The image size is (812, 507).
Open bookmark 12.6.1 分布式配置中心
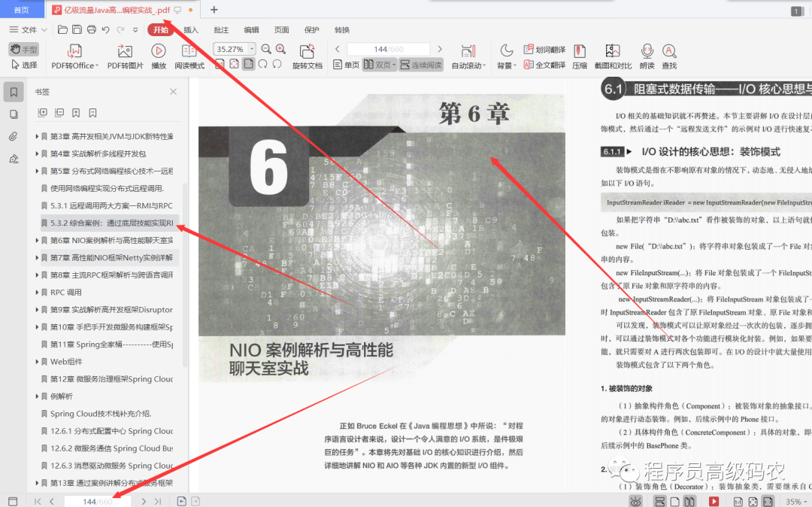pyautogui.click(x=111, y=431)
